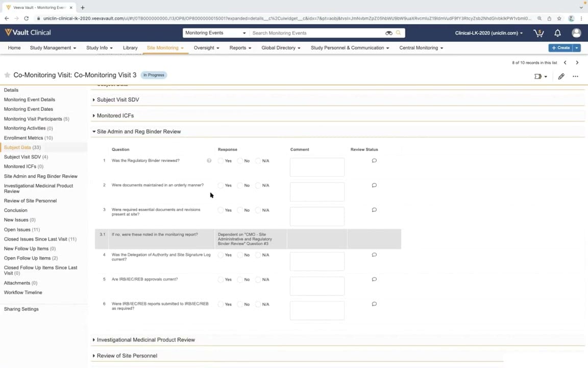Open a new browser tab
The height and width of the screenshot is (368, 588).
click(x=83, y=7)
